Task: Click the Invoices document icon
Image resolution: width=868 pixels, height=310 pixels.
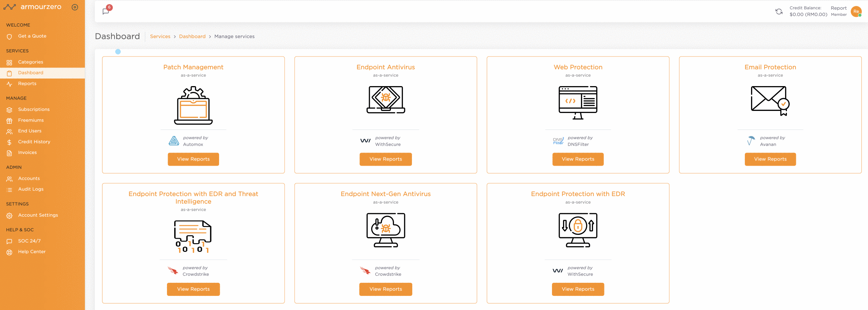Action: (x=9, y=153)
